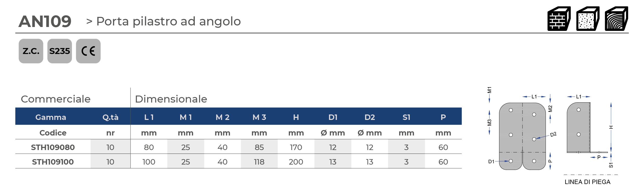This screenshot has height=190, width=644.
Task: Click the Q.tà column header
Action: (x=110, y=117)
